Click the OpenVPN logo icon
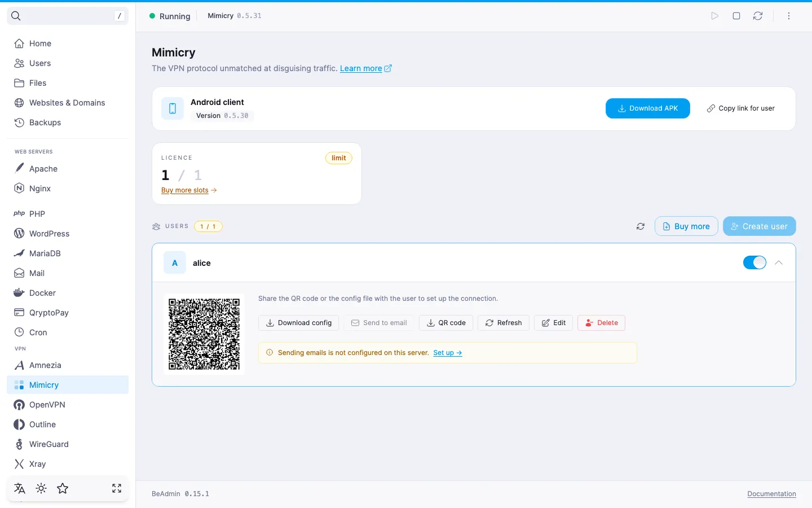This screenshot has width=812, height=508. click(x=19, y=405)
